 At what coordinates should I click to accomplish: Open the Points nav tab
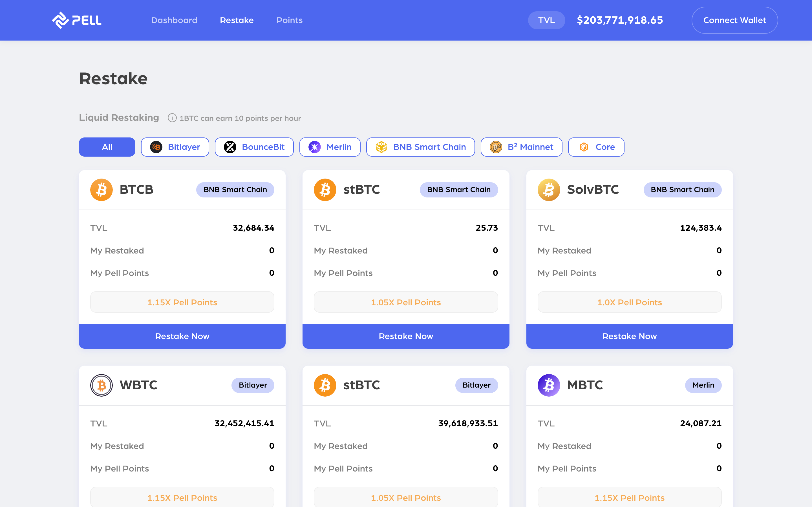pyautogui.click(x=289, y=20)
